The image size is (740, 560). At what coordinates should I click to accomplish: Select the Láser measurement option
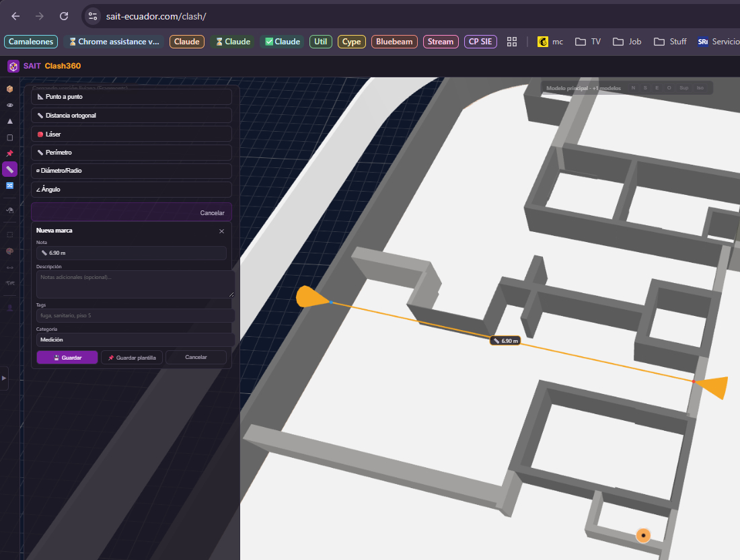131,134
